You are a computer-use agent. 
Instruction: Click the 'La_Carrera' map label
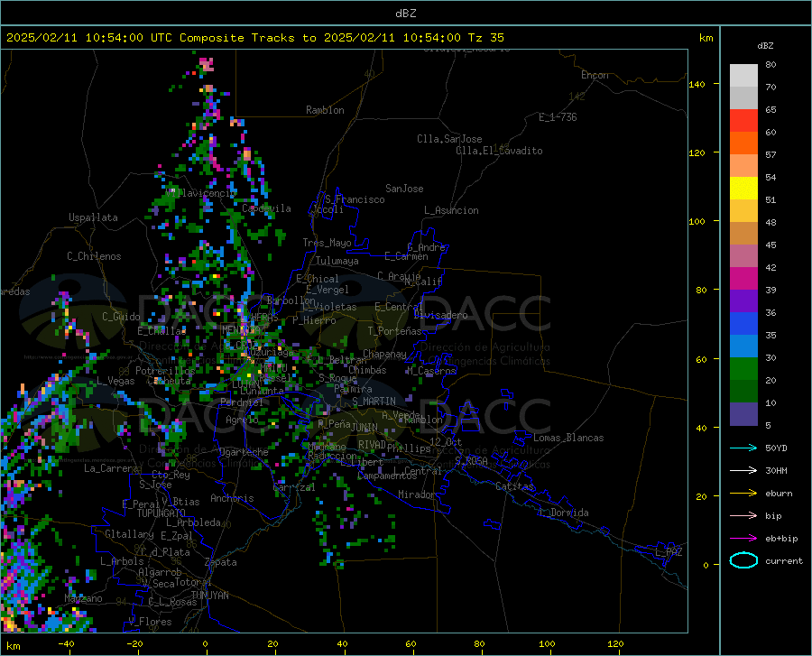pos(111,468)
